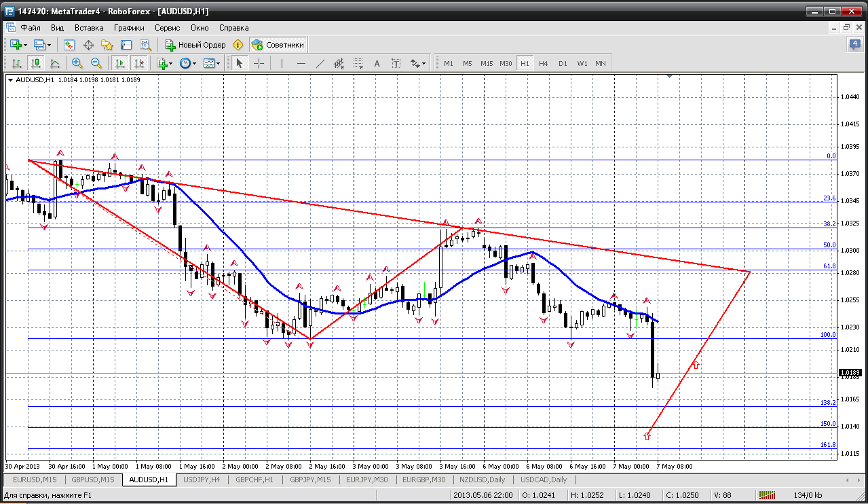Select the horizontal line drawing tool
The image size is (868, 504).
(301, 63)
